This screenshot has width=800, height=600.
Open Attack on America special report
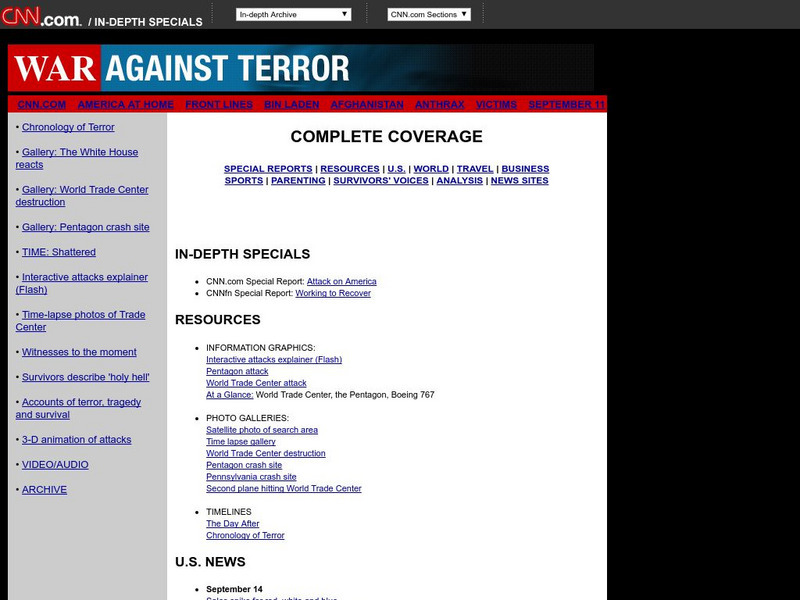(341, 282)
